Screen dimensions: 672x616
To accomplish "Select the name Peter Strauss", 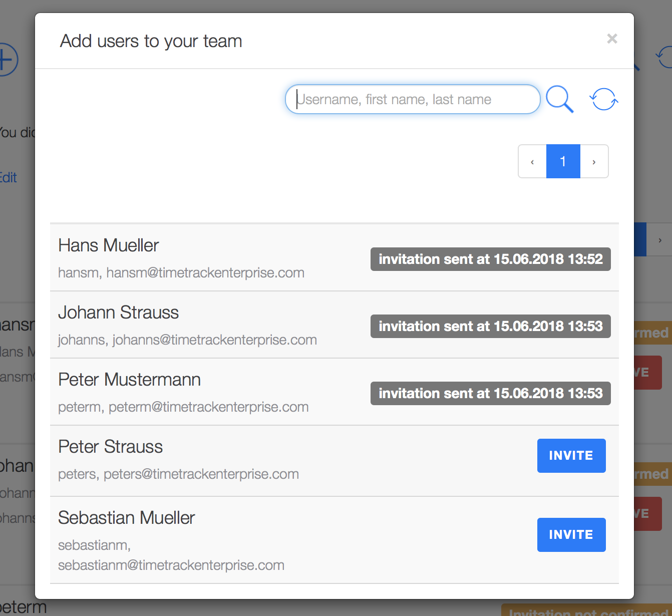I will (111, 447).
